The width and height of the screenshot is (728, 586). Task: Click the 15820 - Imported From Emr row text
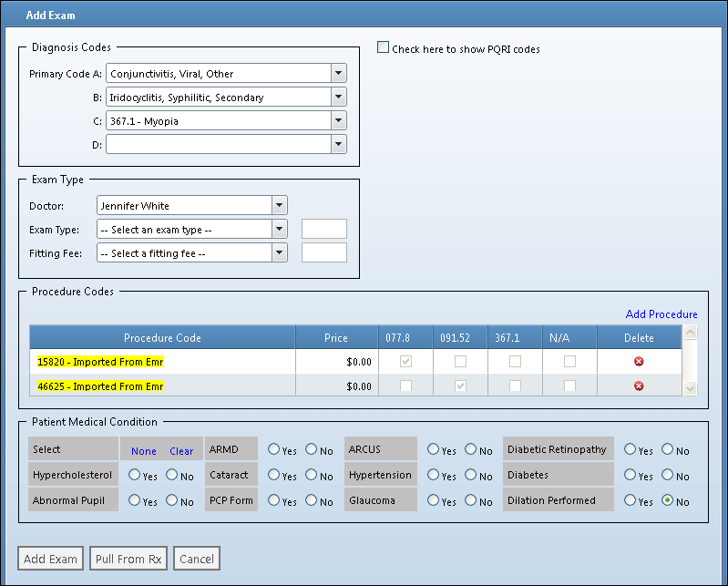click(x=100, y=362)
